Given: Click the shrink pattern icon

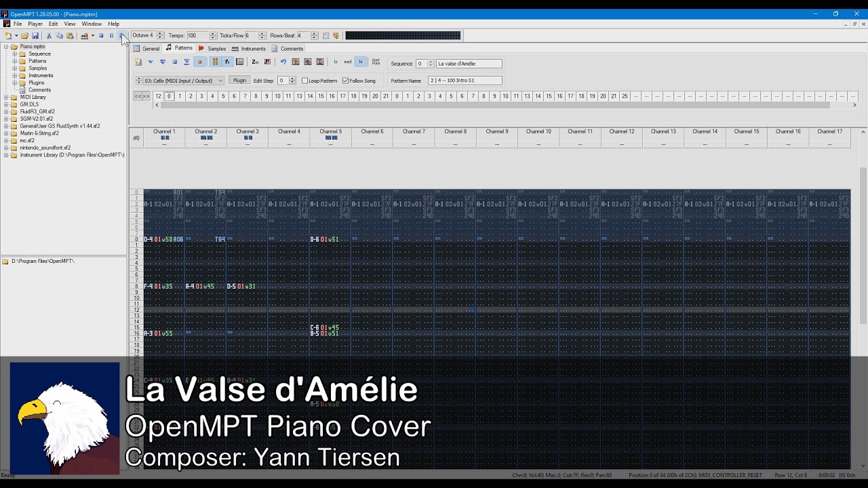Looking at the screenshot, I should (308, 62).
